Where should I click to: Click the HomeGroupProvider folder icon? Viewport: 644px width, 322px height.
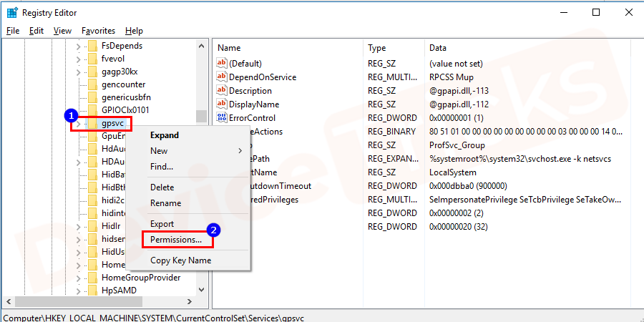[93, 278]
